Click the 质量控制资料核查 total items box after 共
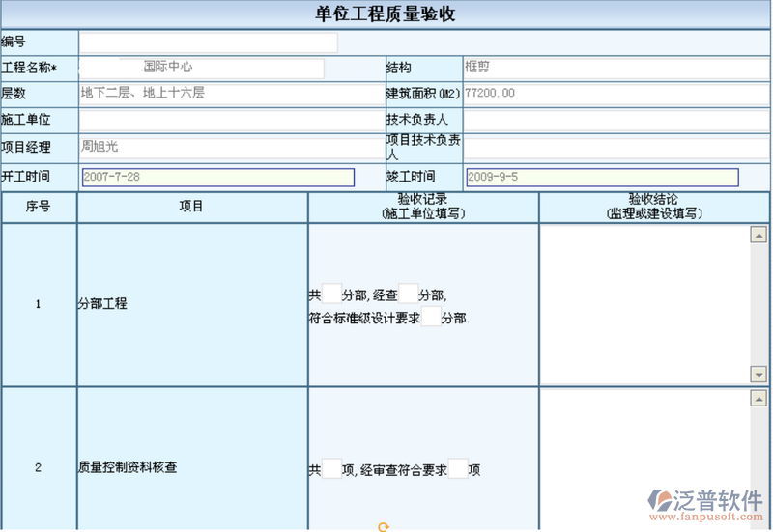Image resolution: width=773 pixels, height=532 pixels. tap(330, 469)
